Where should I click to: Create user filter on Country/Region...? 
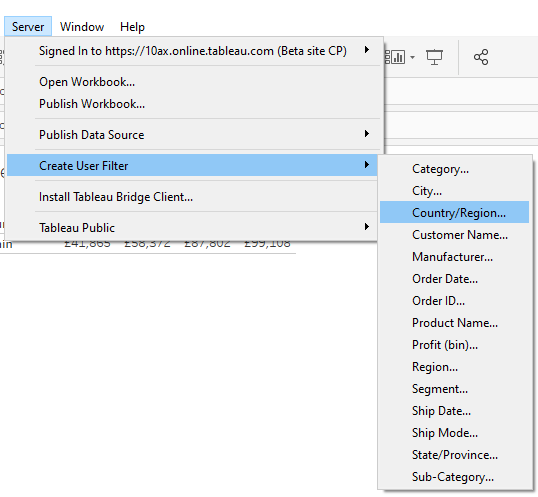pos(454,213)
